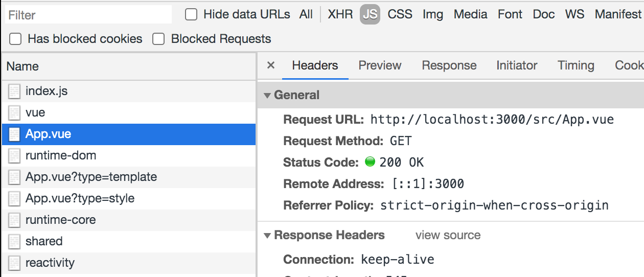Open the Timing tab

click(x=576, y=65)
